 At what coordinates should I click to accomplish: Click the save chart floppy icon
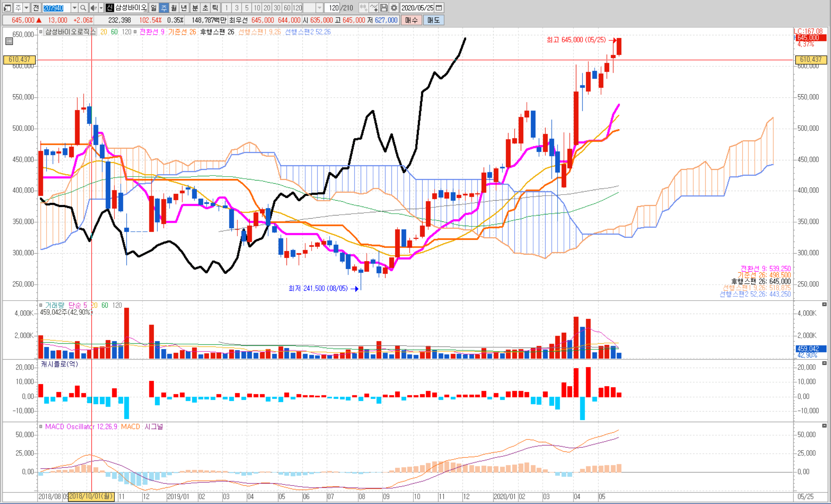pyautogui.click(x=384, y=8)
